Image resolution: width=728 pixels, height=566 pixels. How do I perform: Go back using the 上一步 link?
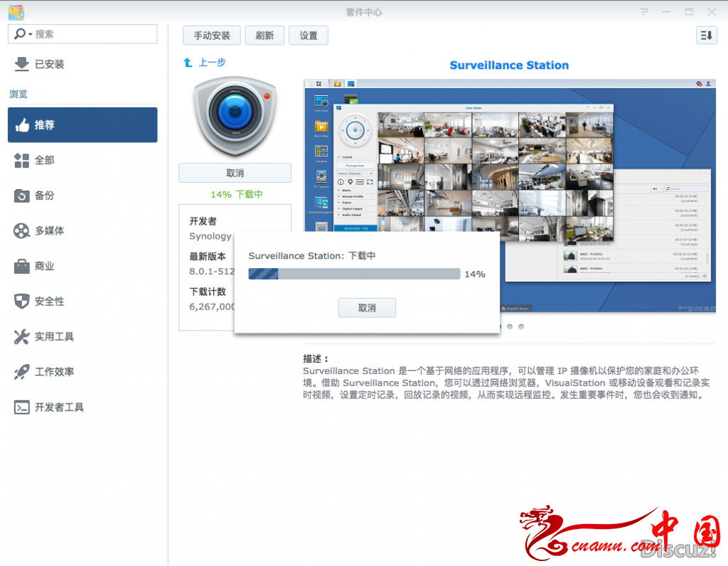pyautogui.click(x=205, y=63)
